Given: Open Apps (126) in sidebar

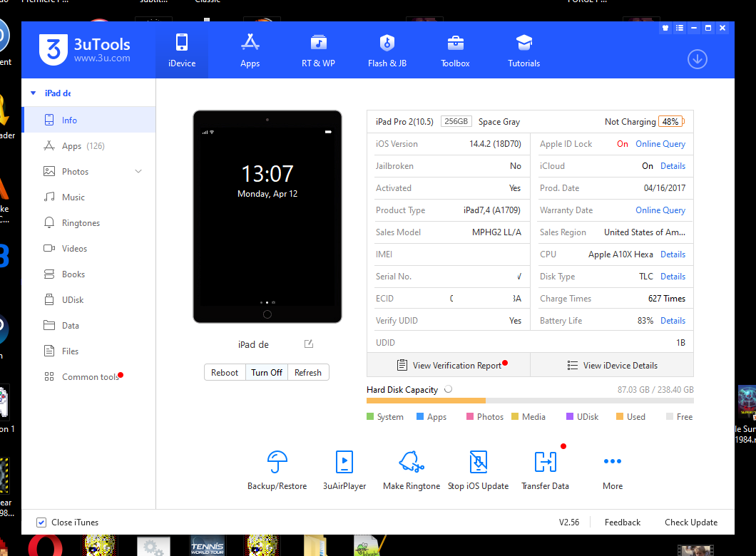Looking at the screenshot, I should pyautogui.click(x=88, y=146).
